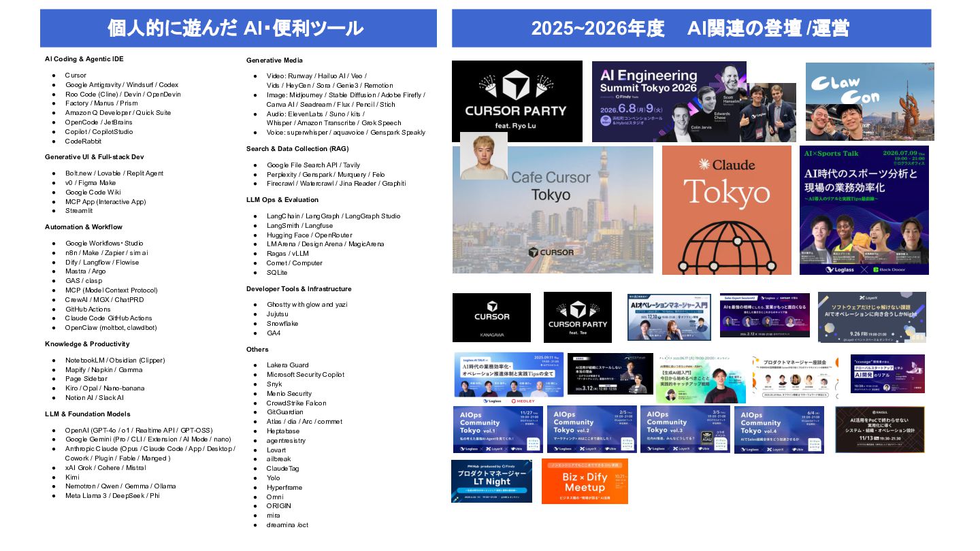Select the 'Perplexity / Genspark / Murquery / Felo' row
The height and width of the screenshot is (551, 980).
coord(326,175)
